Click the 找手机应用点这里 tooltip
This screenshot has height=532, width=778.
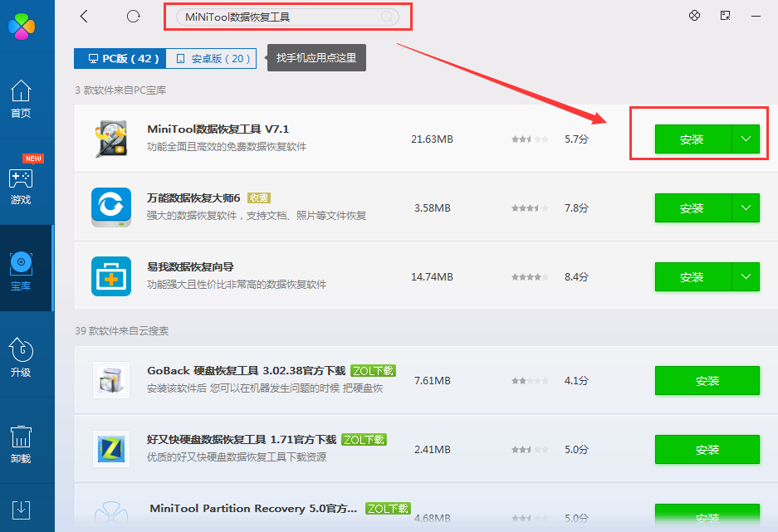coord(316,58)
